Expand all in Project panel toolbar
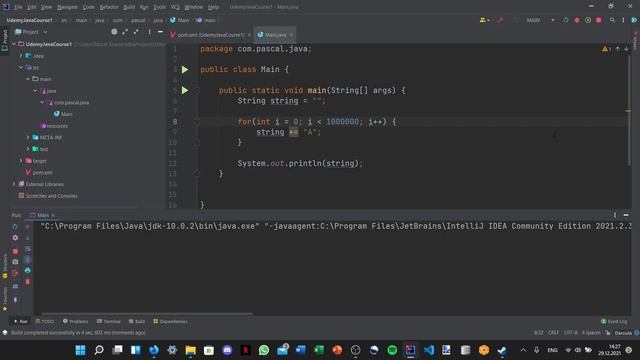This screenshot has height=360, width=640. pyautogui.click(x=125, y=32)
